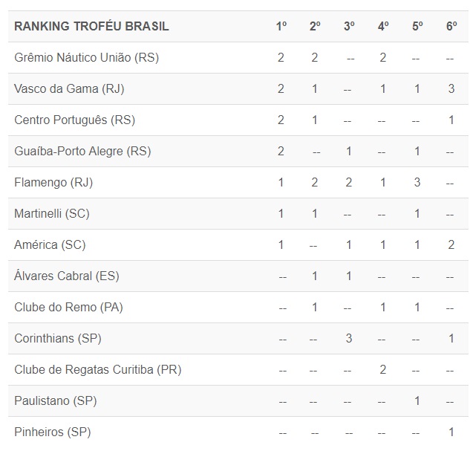Image resolution: width=476 pixels, height=451 pixels.
Task: Click the Álvares Cabral (ES) row label
Action: tap(67, 276)
